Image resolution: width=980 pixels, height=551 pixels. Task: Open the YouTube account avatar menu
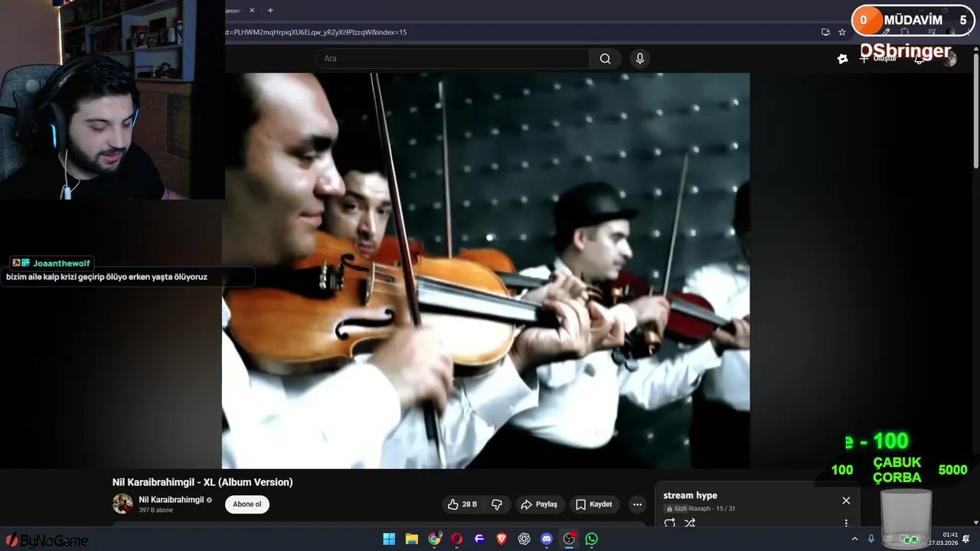tap(949, 59)
